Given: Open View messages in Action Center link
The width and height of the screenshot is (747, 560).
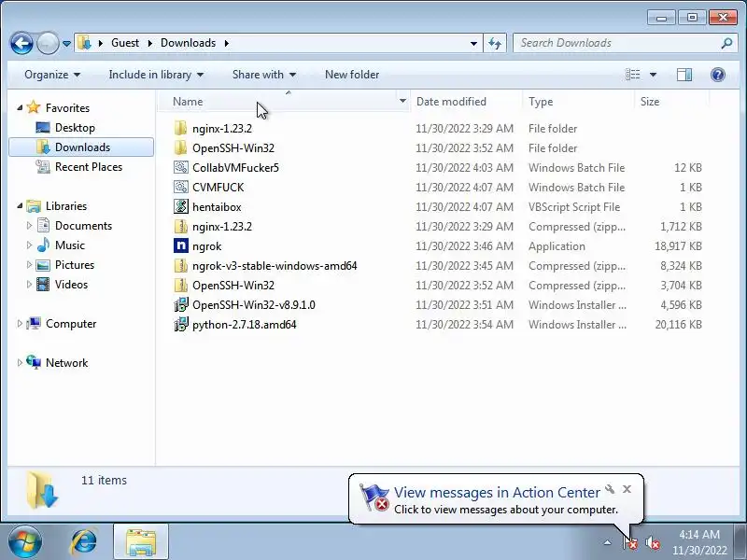Looking at the screenshot, I should pos(497,493).
